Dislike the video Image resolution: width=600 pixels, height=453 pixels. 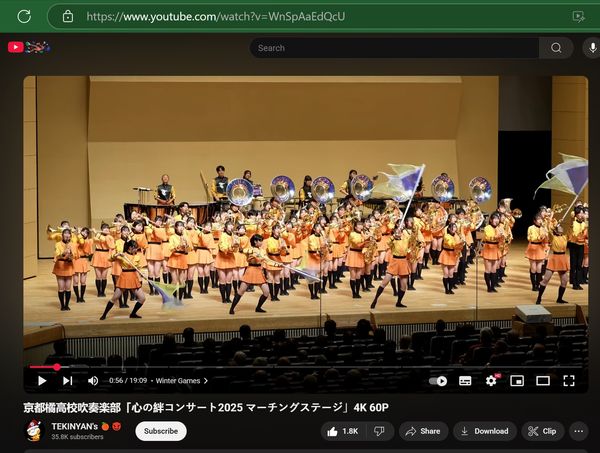click(x=379, y=432)
